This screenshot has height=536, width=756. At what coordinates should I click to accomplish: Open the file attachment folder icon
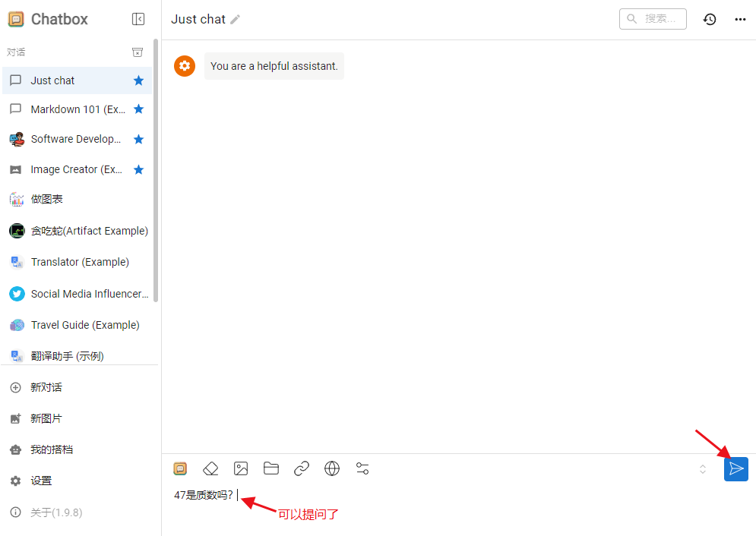(x=271, y=468)
